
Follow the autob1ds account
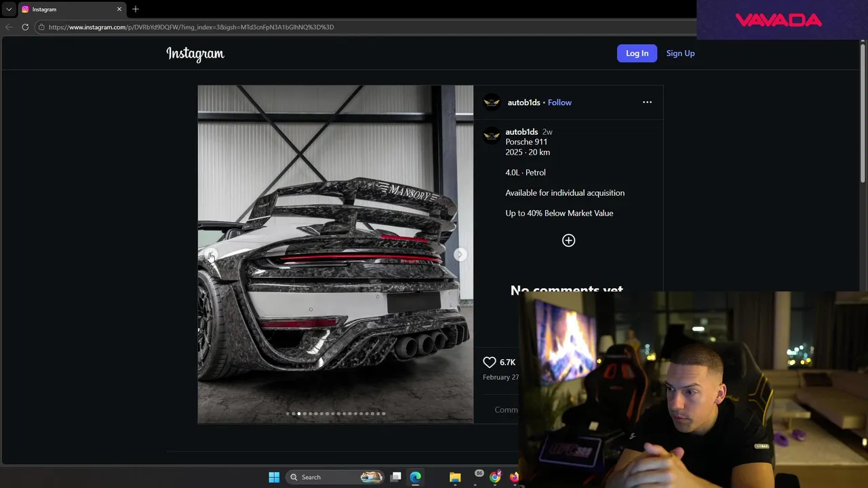point(559,102)
